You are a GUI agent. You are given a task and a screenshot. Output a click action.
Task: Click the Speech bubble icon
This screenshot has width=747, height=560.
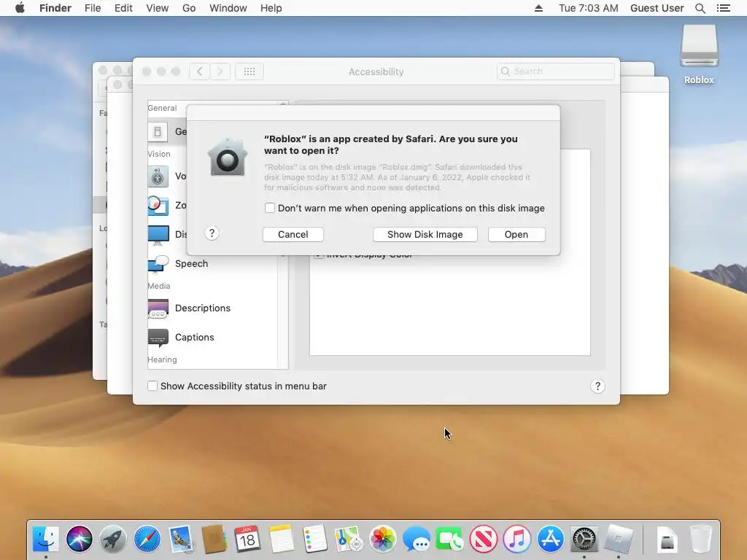pos(158,264)
